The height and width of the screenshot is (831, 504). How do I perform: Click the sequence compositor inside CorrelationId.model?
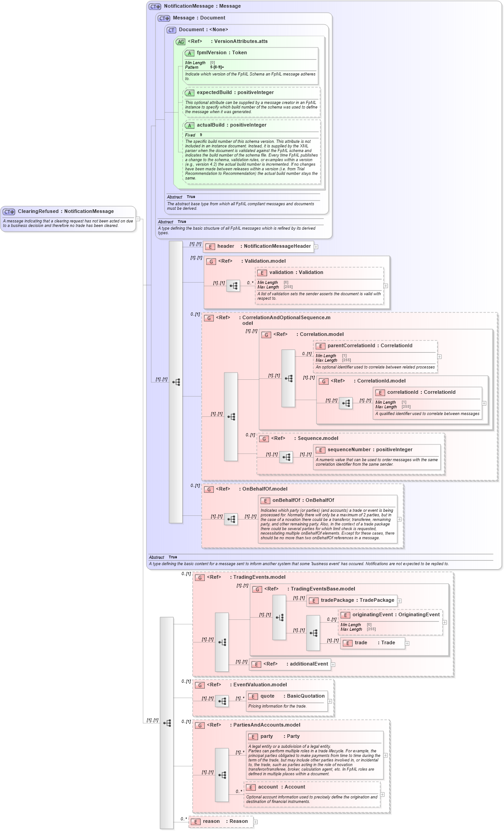(x=346, y=403)
